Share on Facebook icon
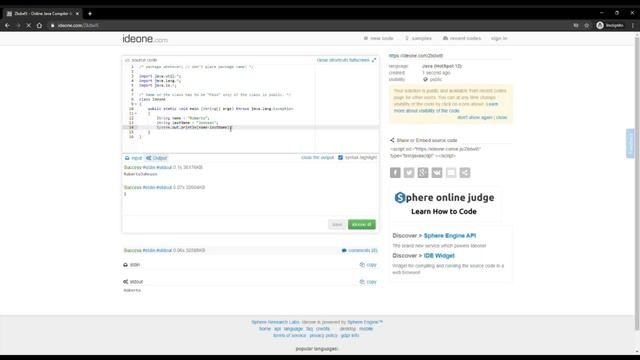 [x=395, y=173]
